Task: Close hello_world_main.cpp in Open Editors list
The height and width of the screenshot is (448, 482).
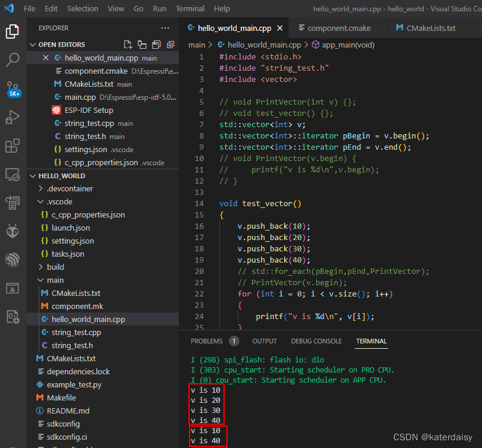Action: click(46, 58)
